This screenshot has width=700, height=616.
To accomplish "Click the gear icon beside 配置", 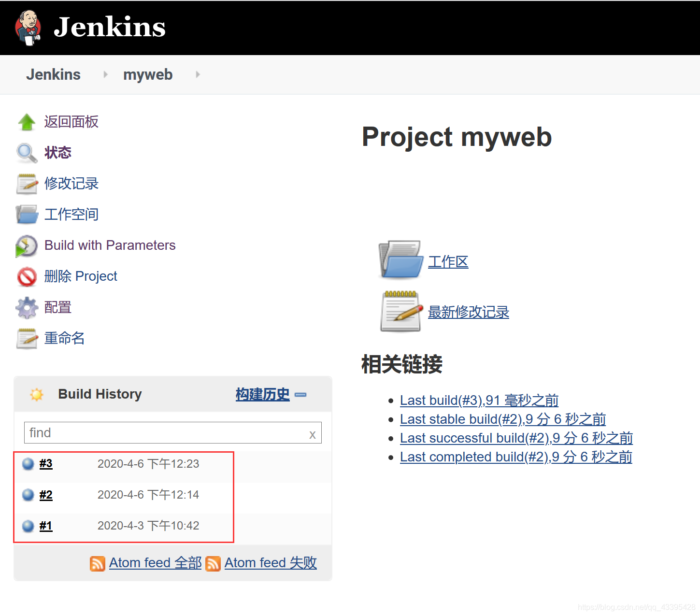I will point(27,308).
